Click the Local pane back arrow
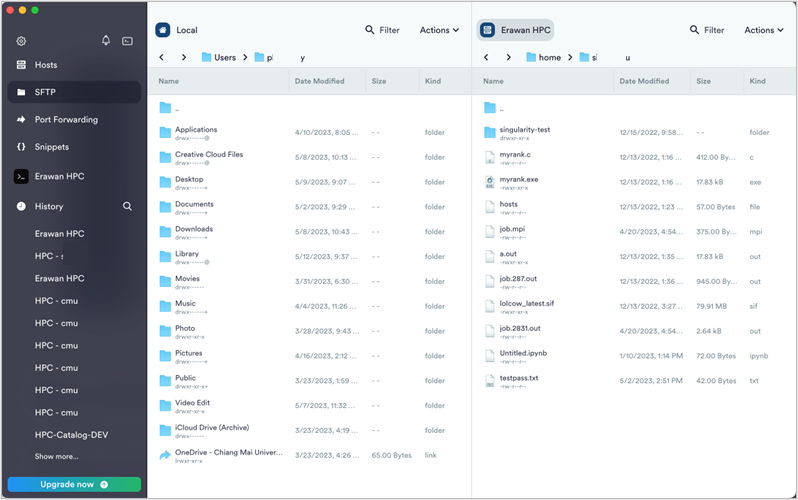This screenshot has width=798, height=500. pos(162,58)
